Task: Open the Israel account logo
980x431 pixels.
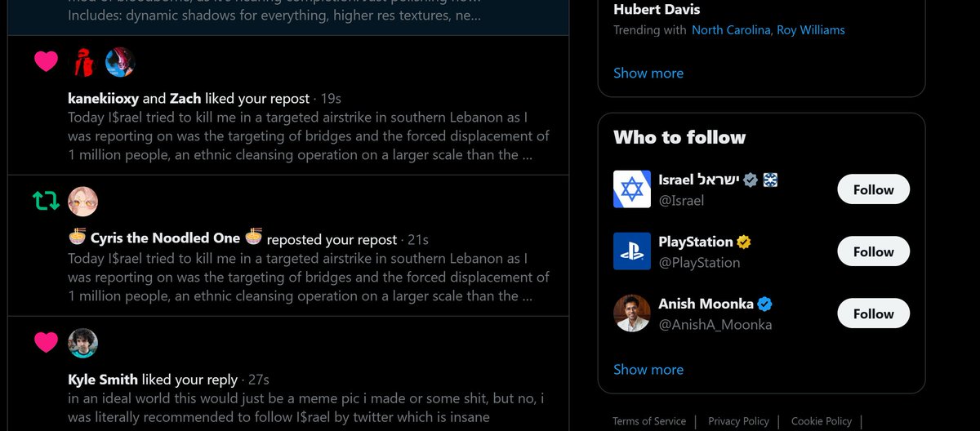Action: point(632,189)
